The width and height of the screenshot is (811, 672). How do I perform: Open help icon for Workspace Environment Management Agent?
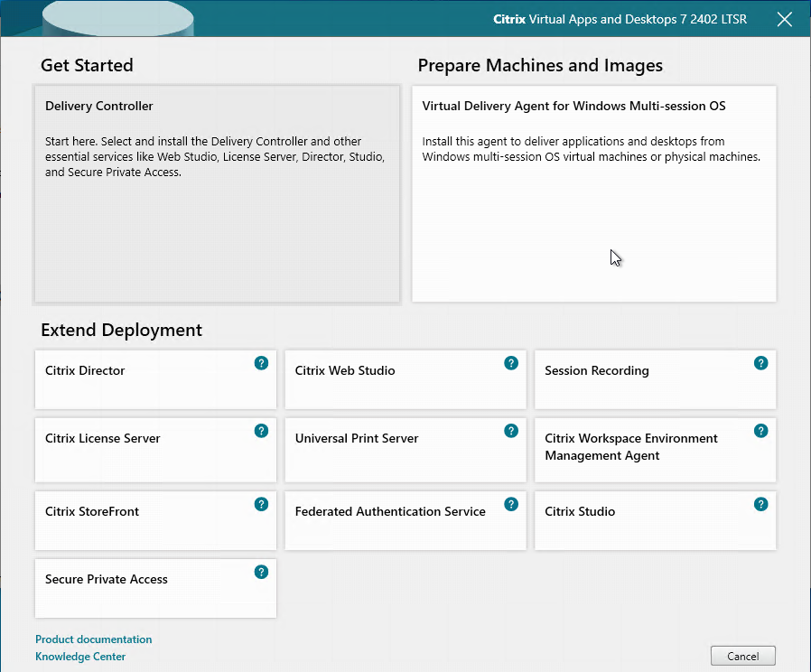[x=760, y=431]
